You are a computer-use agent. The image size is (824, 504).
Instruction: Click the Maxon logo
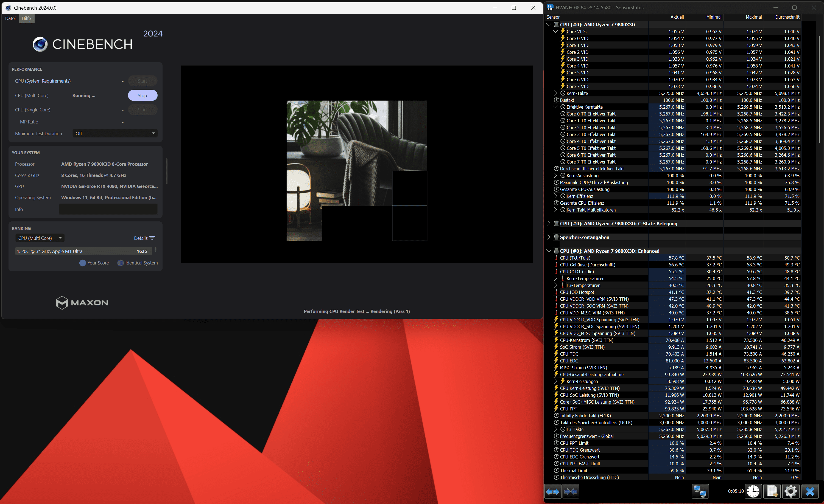tap(82, 303)
